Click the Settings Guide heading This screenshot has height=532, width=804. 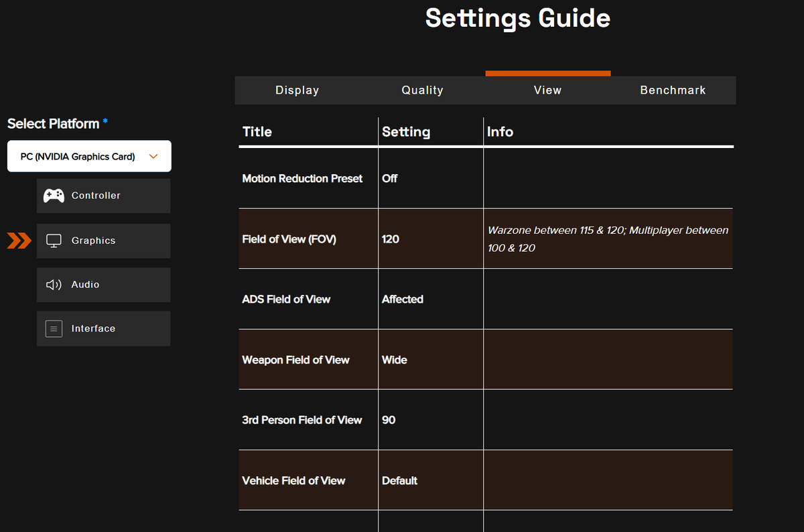pyautogui.click(x=517, y=19)
